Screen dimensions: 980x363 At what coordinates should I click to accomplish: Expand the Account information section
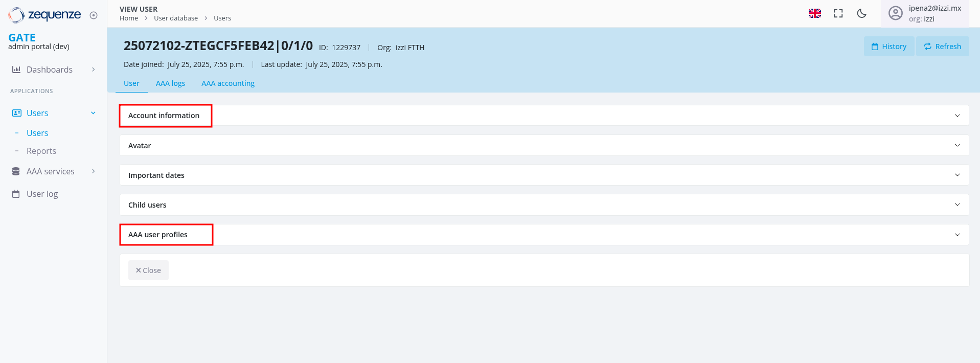click(x=164, y=116)
